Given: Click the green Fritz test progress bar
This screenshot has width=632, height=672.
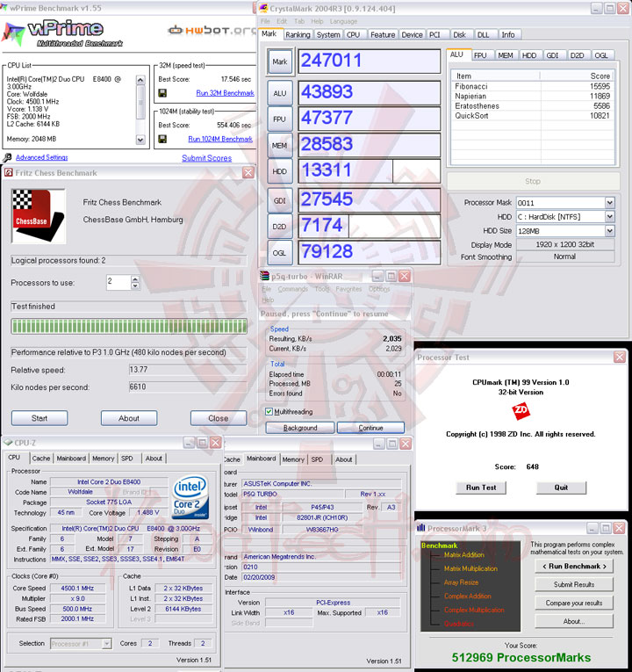Looking at the screenshot, I should (x=129, y=326).
